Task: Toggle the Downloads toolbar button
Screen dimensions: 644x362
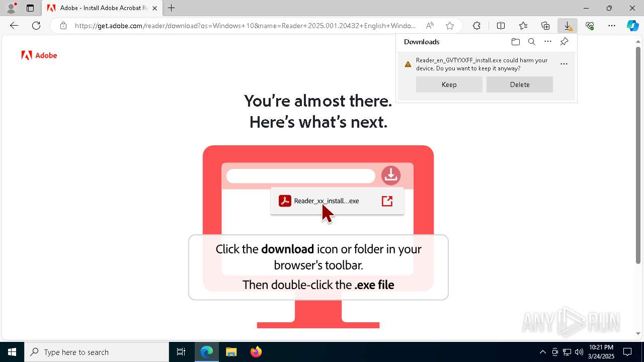Action: coord(568,26)
